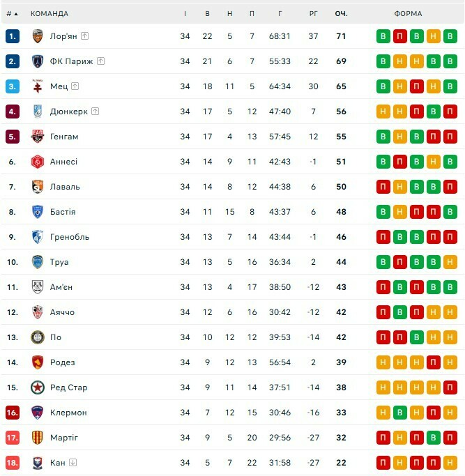The height and width of the screenshot is (476, 465).
Task: Click the Генгам team logo
Action: 38,137
